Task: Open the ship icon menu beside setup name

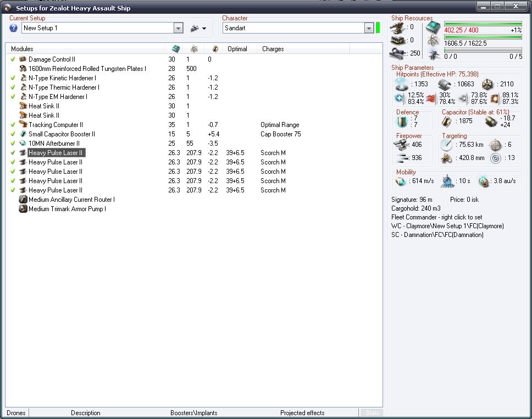Action: point(198,28)
